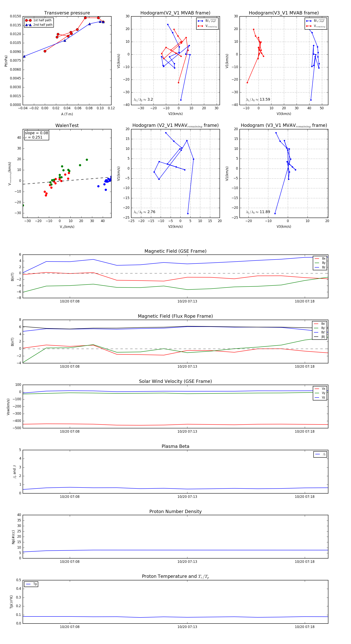The height and width of the screenshot is (644, 351).
Task: Click the 'slope = 0.08' annotation
Action: pos(36,133)
